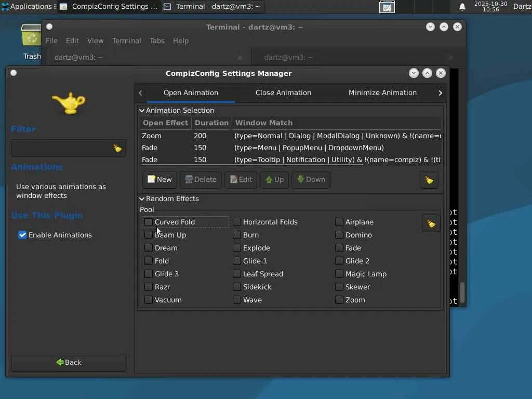Image resolution: width=532 pixels, height=399 pixels.
Task: Add a New animation entry
Action: click(159, 179)
